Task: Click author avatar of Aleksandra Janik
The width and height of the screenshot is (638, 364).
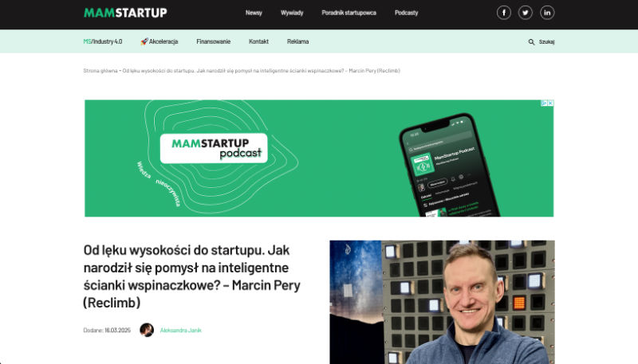Action: (x=147, y=330)
